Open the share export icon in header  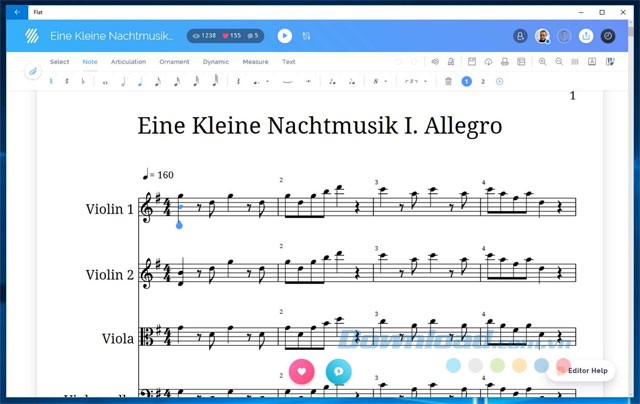(586, 36)
